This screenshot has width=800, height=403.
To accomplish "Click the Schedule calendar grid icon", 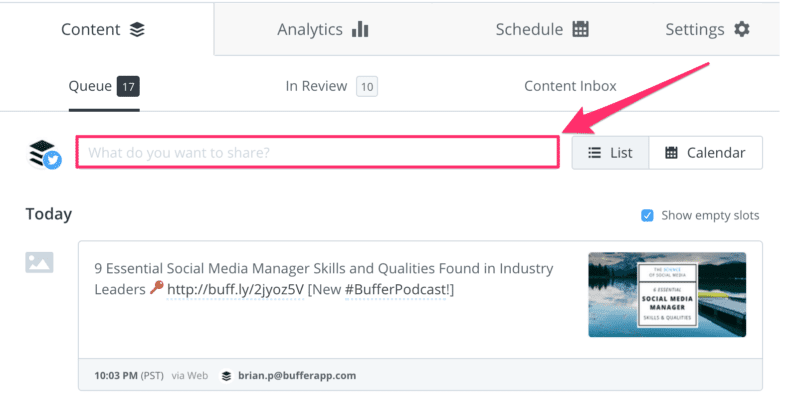I will click(580, 29).
